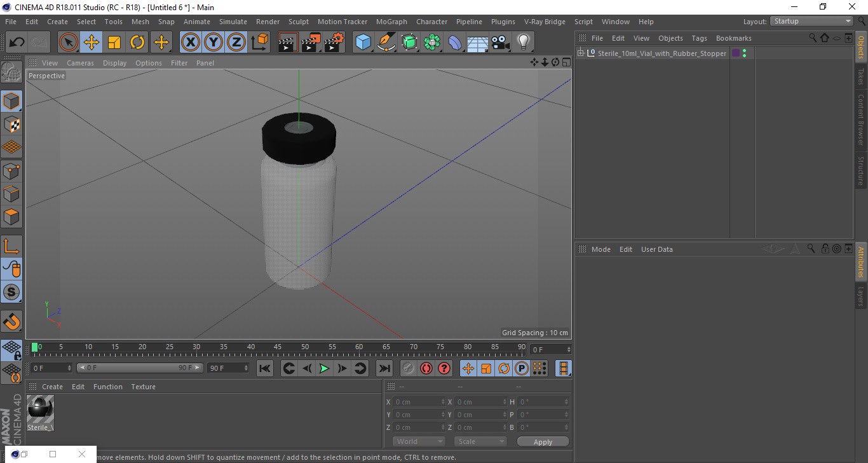
Task: Click the Make Editable icon
Action: tap(11, 72)
